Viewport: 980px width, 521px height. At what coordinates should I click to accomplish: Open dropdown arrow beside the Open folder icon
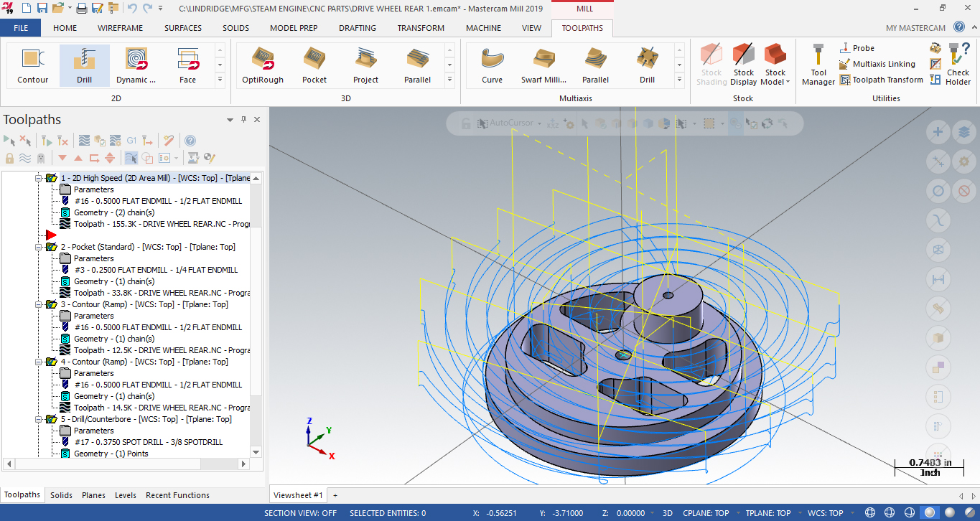tap(68, 9)
